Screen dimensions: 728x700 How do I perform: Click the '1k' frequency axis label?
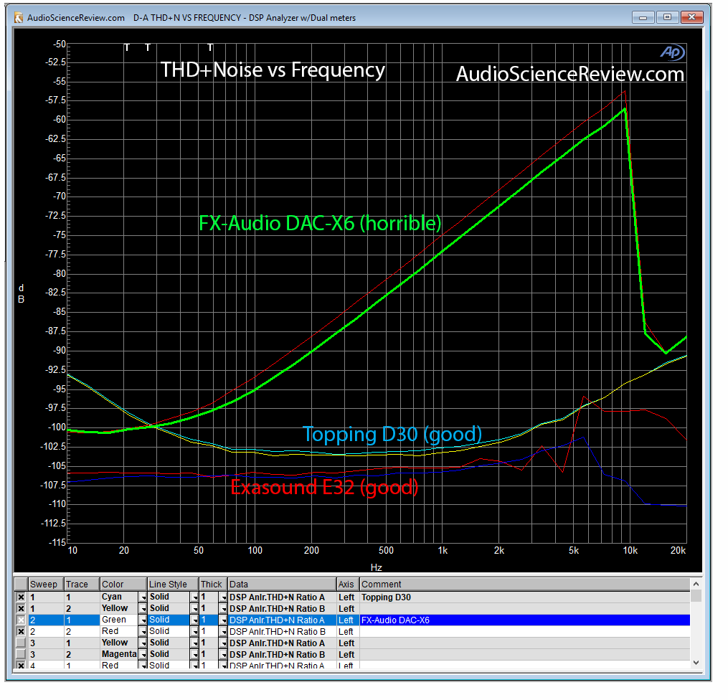(x=443, y=551)
